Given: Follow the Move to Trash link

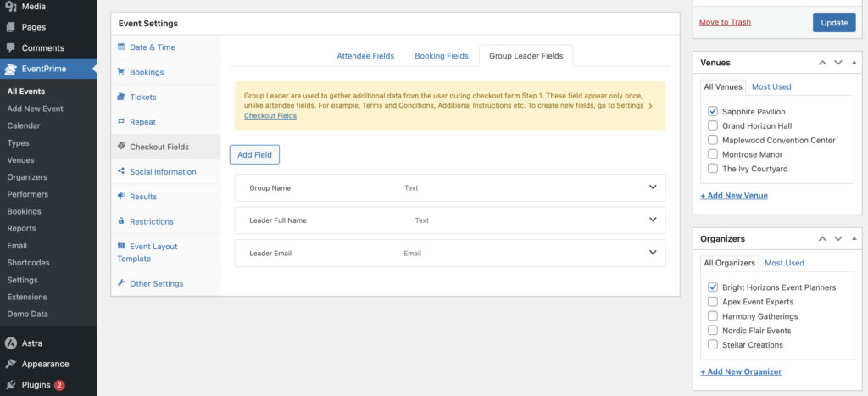Looking at the screenshot, I should [x=725, y=22].
